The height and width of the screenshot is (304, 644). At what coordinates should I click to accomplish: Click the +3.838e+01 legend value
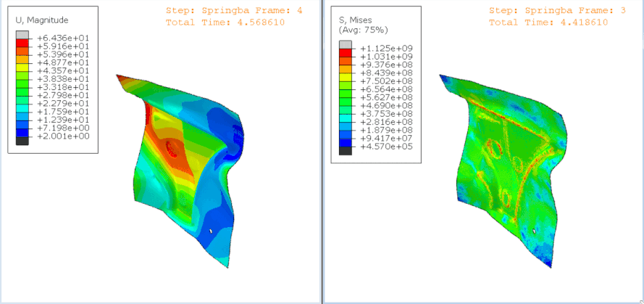coord(63,79)
